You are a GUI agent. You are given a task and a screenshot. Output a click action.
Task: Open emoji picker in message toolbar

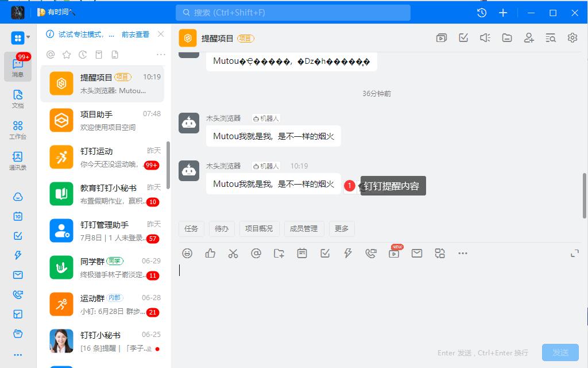(187, 254)
